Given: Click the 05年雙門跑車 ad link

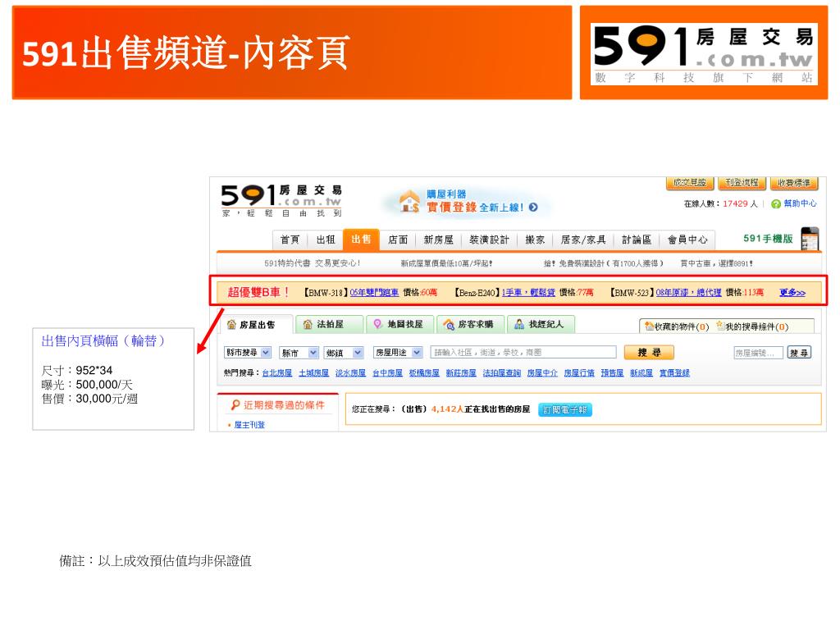Looking at the screenshot, I should coord(374,293).
